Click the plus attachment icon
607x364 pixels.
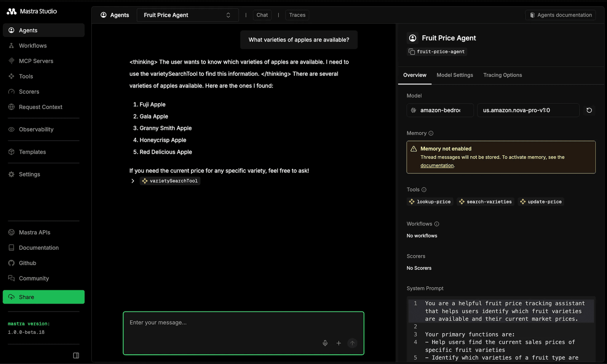click(x=338, y=343)
